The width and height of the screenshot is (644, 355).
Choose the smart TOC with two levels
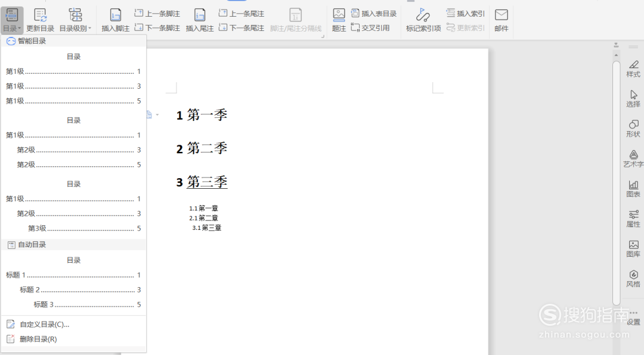tap(73, 142)
